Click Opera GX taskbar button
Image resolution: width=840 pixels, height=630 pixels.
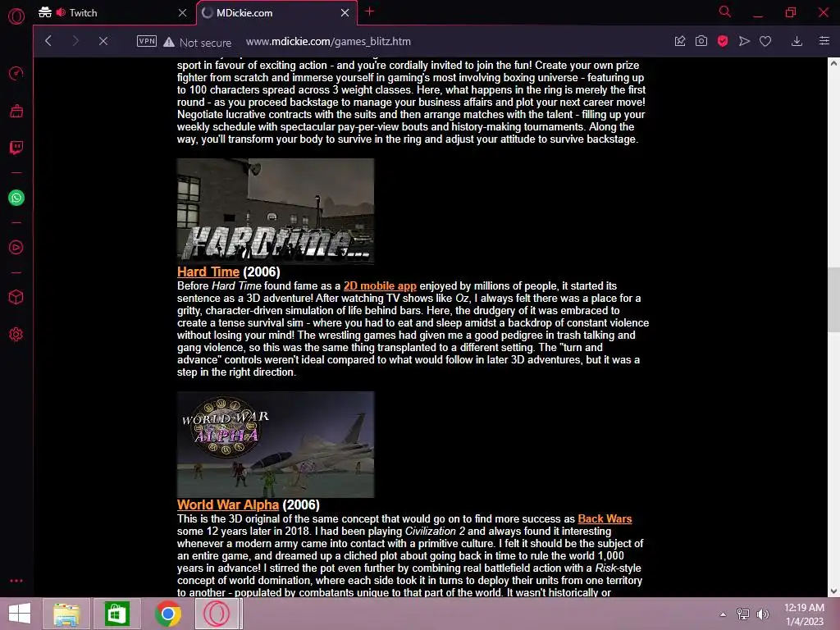[217, 614]
